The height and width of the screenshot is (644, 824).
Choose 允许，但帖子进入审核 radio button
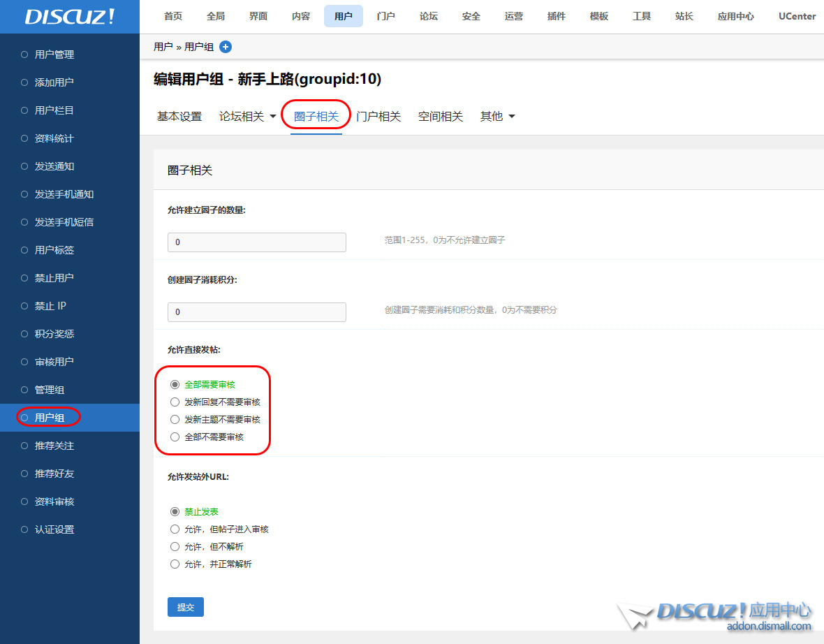point(175,529)
